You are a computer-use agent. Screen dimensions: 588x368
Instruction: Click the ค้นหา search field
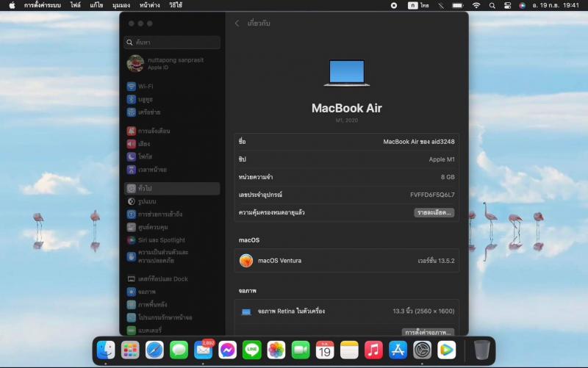pyautogui.click(x=172, y=43)
